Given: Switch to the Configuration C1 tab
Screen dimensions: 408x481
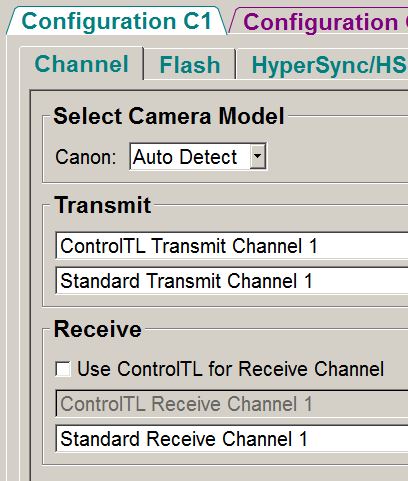Looking at the screenshot, I should point(117,21).
